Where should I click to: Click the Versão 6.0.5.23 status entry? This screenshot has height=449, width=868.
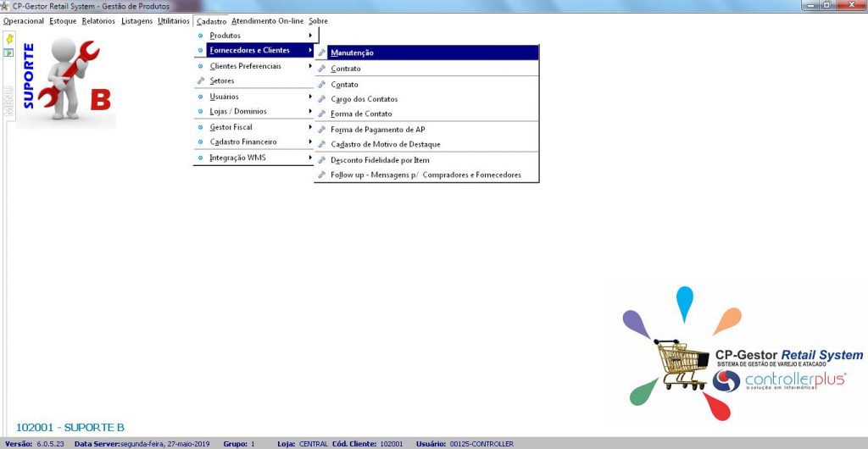(x=34, y=444)
